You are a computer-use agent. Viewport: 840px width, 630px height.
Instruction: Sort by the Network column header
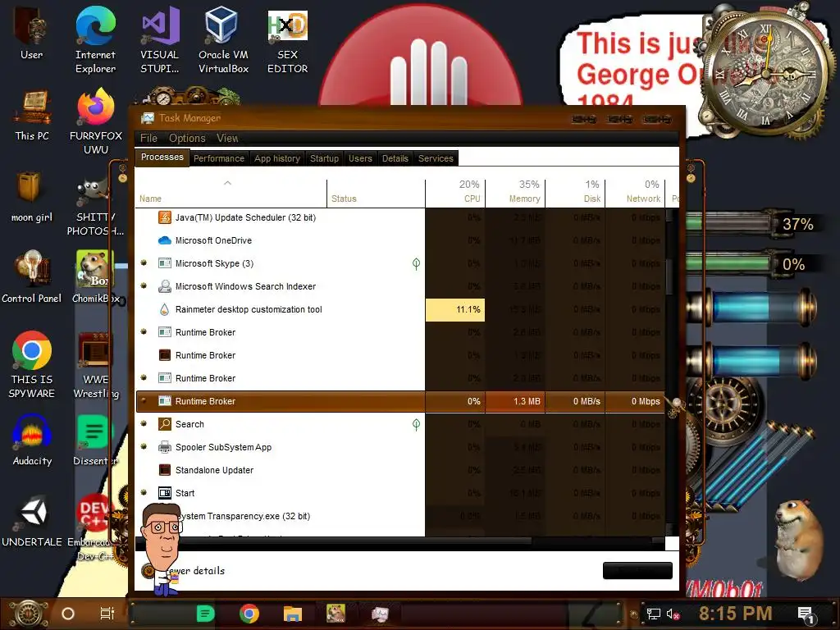636,191
